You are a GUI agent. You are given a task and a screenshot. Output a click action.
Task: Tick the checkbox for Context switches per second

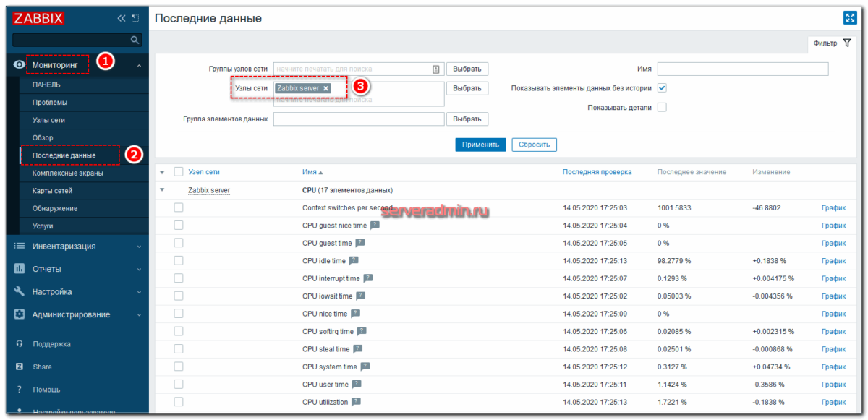click(179, 207)
